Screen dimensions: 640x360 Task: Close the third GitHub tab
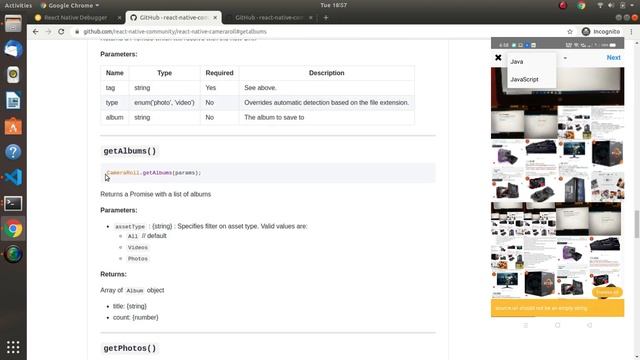click(x=311, y=18)
